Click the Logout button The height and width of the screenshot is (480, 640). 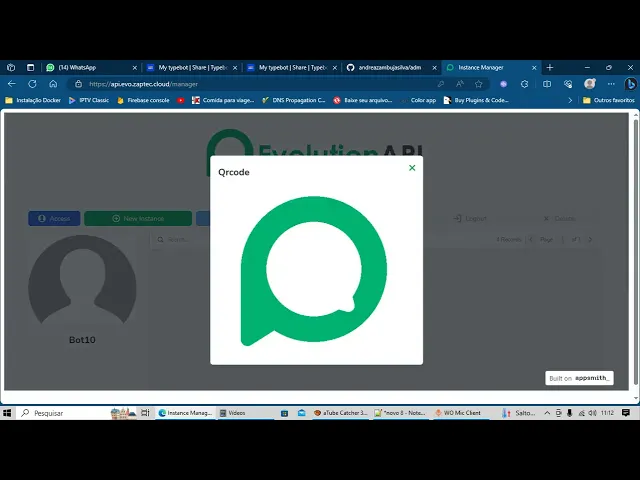(x=470, y=218)
